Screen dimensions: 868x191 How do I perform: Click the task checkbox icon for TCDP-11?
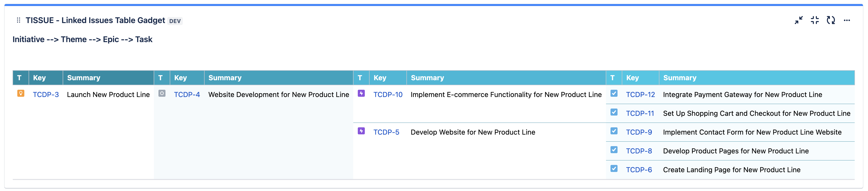(x=614, y=112)
